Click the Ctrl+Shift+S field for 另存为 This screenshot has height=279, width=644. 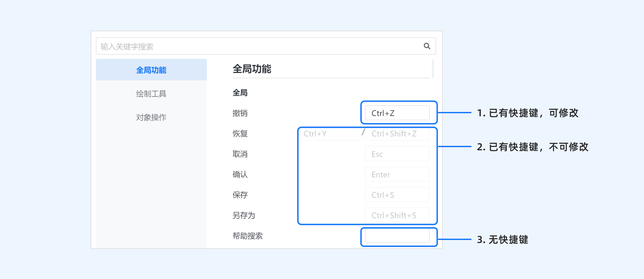397,215
